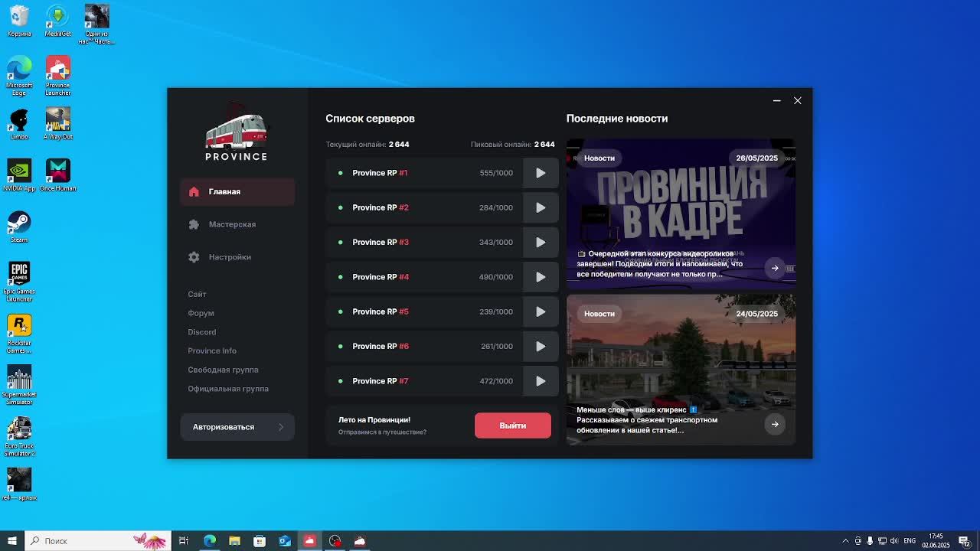This screenshot has width=980, height=551.
Task: Open the Discord link in sidebar
Action: point(202,332)
